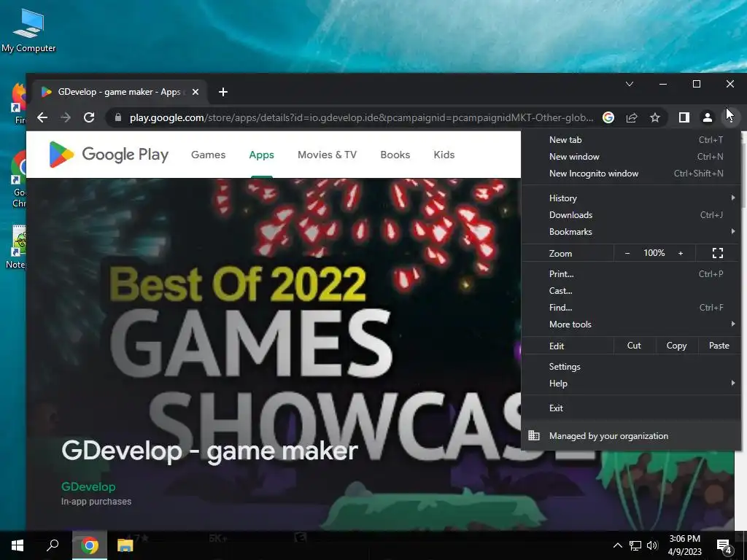
Task: Click the GDevelop developer link
Action: click(x=88, y=486)
